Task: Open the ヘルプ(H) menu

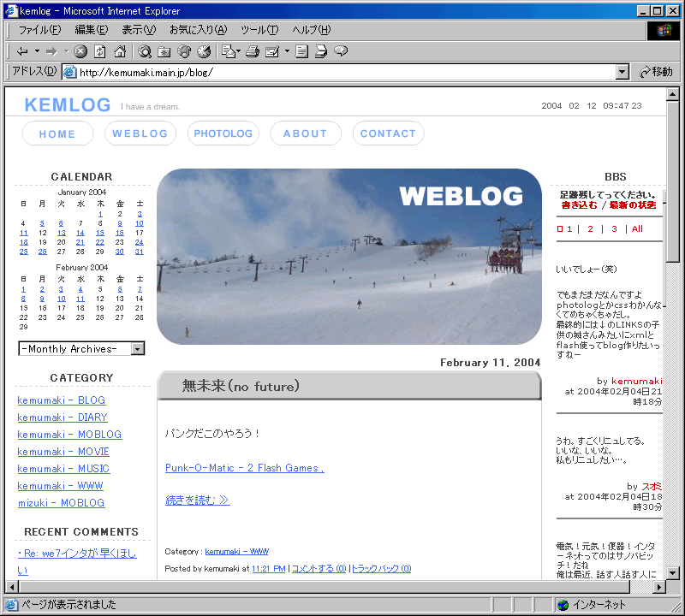Action: 312,30
